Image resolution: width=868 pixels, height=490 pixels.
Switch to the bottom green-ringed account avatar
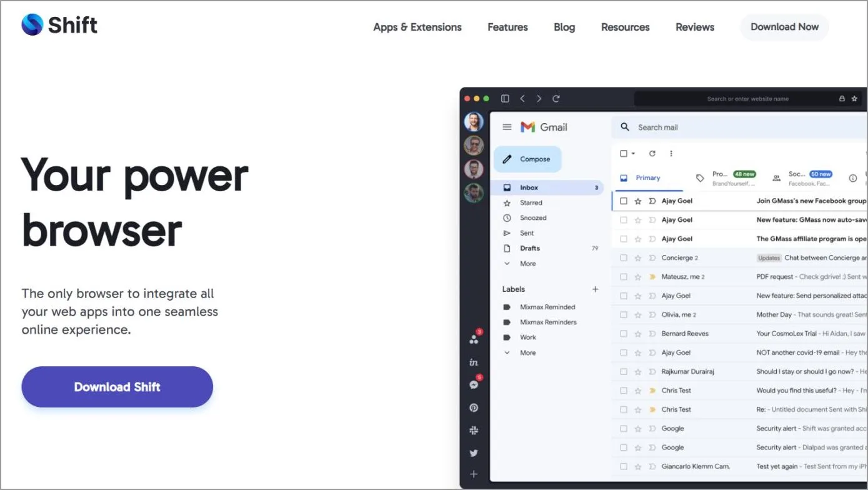click(x=474, y=193)
